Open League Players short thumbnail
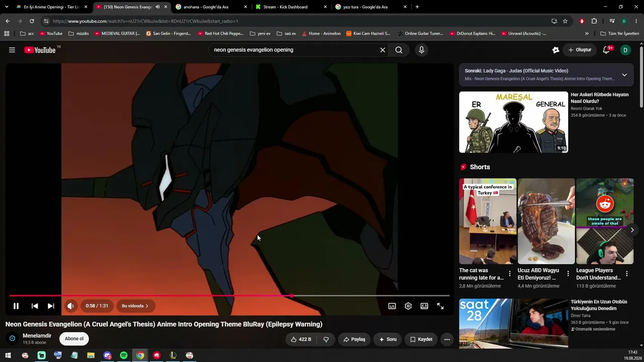Image resolution: width=644 pixels, height=362 pixels. click(x=605, y=221)
